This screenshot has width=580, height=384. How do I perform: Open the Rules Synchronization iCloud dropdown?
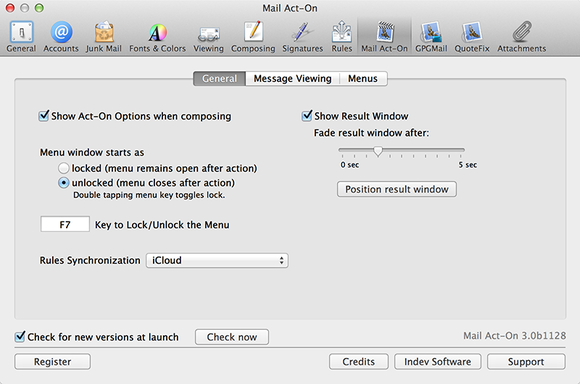[x=217, y=260]
